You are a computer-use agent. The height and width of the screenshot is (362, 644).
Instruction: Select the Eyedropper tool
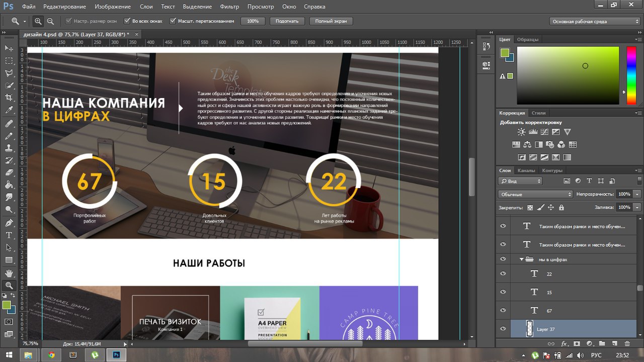[x=9, y=110]
